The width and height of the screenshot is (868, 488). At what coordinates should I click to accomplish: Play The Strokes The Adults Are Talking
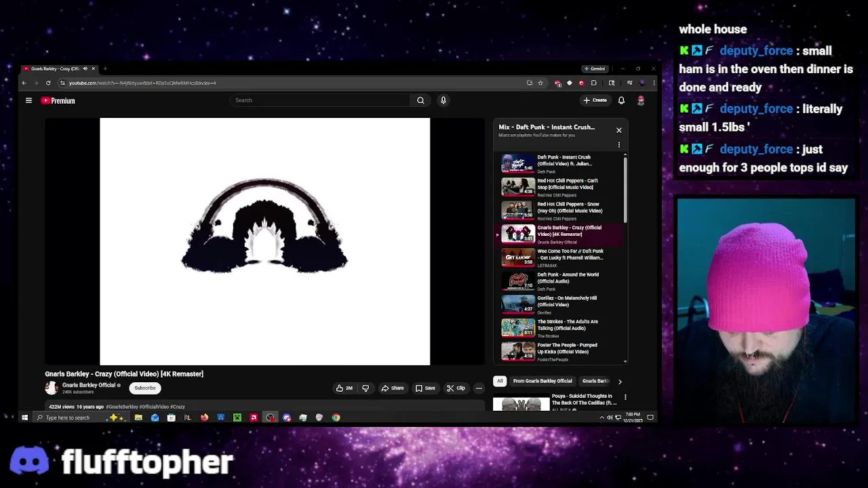pos(560,328)
